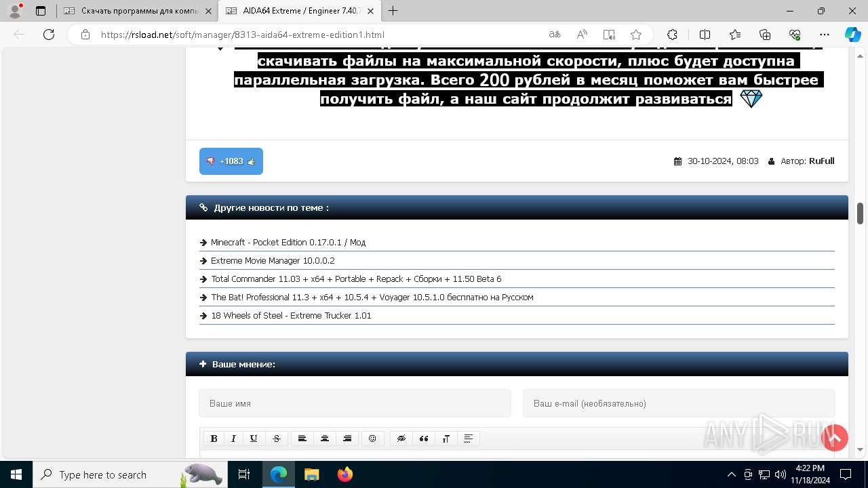Open Browser essentials heart icon
The width and height of the screenshot is (868, 488).
(795, 35)
